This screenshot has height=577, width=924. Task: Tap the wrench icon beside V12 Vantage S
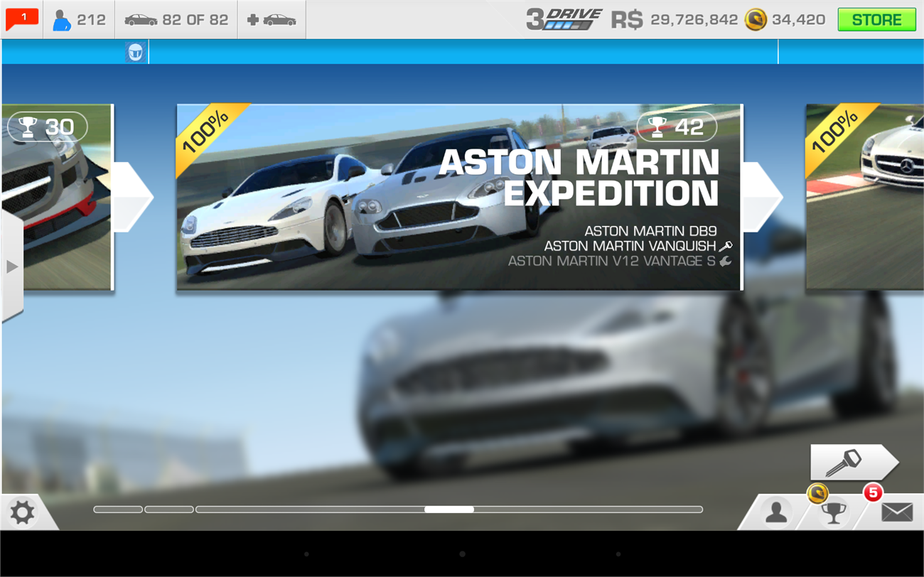[726, 261]
